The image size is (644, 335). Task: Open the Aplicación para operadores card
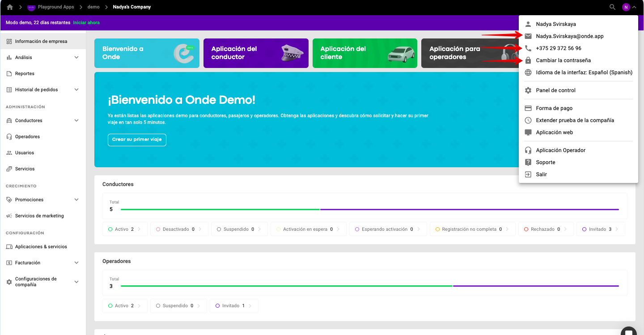pos(470,53)
